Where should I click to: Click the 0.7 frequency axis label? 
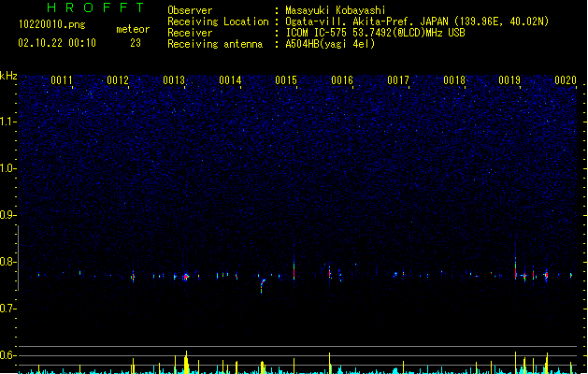(8, 309)
